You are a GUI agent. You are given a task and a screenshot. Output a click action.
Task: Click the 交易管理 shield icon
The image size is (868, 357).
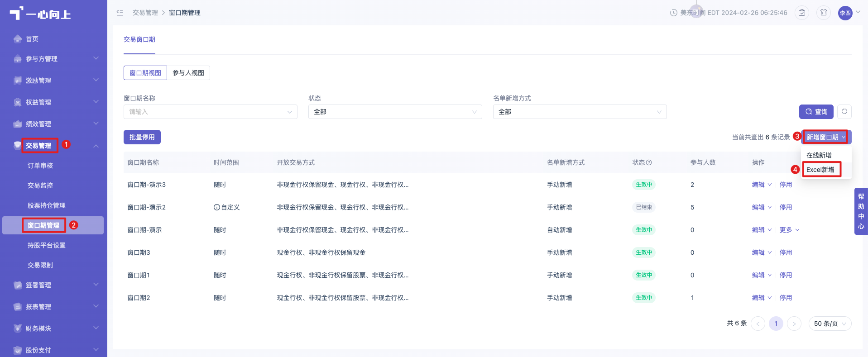pyautogui.click(x=18, y=146)
